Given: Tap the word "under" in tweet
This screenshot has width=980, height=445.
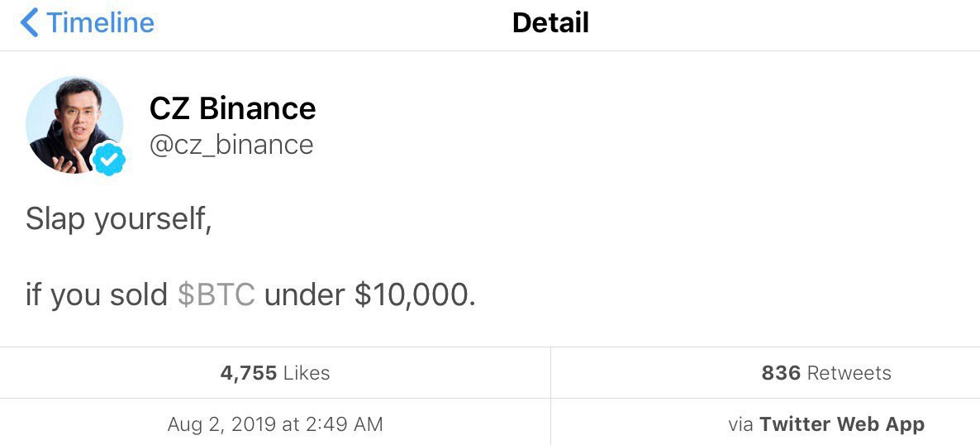Looking at the screenshot, I should pos(304,295).
